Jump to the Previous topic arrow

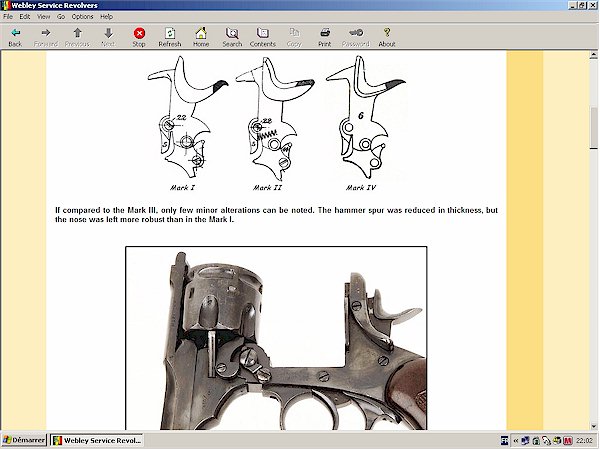pyautogui.click(x=77, y=37)
